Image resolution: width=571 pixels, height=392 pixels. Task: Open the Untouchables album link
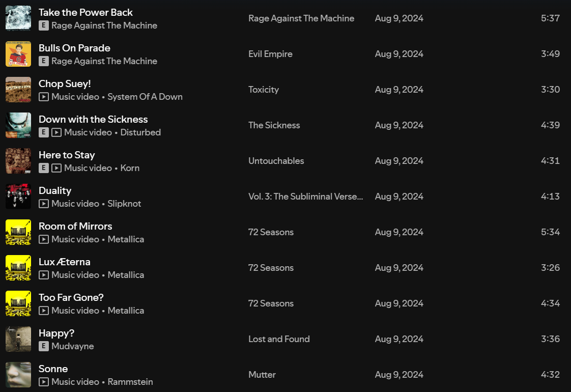pyautogui.click(x=276, y=161)
